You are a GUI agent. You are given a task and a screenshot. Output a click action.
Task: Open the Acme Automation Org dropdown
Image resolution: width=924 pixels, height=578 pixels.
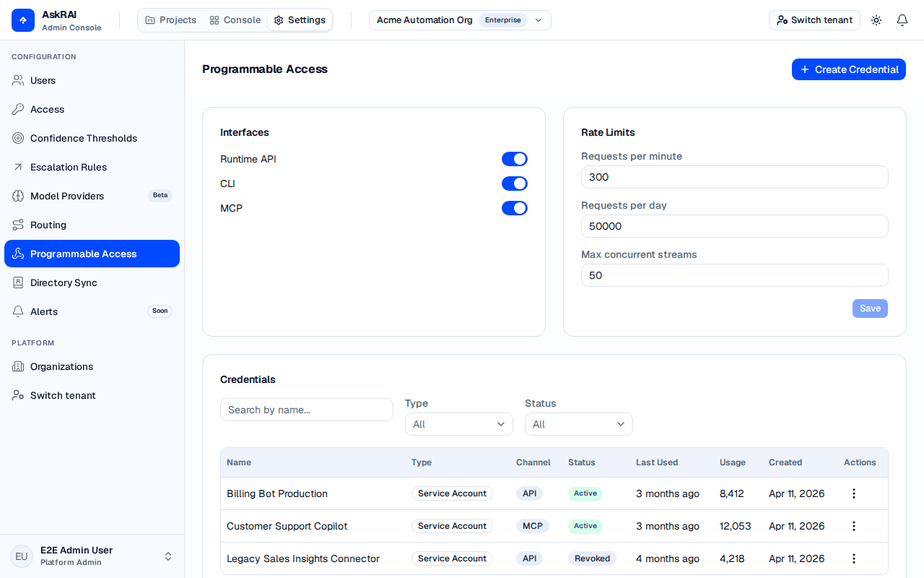(460, 20)
